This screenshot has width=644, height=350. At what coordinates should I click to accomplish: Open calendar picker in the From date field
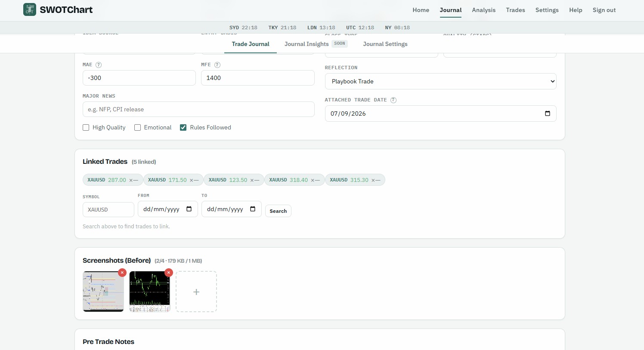[189, 209]
